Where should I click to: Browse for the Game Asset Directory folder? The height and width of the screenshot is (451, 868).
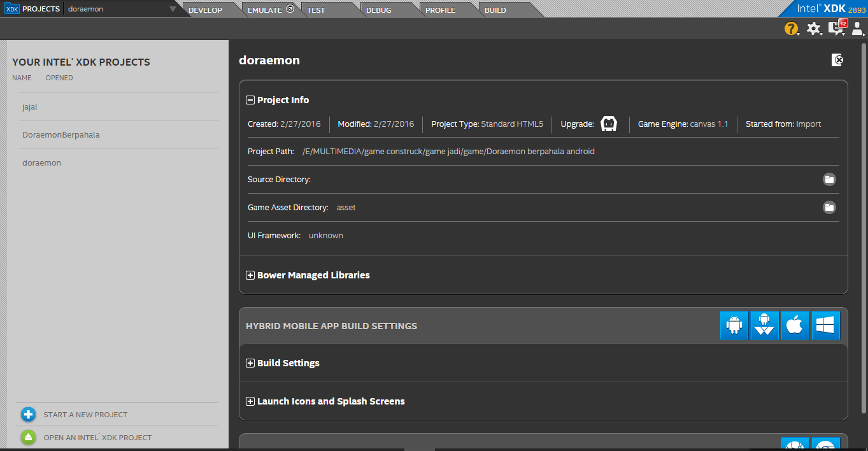[x=829, y=208]
